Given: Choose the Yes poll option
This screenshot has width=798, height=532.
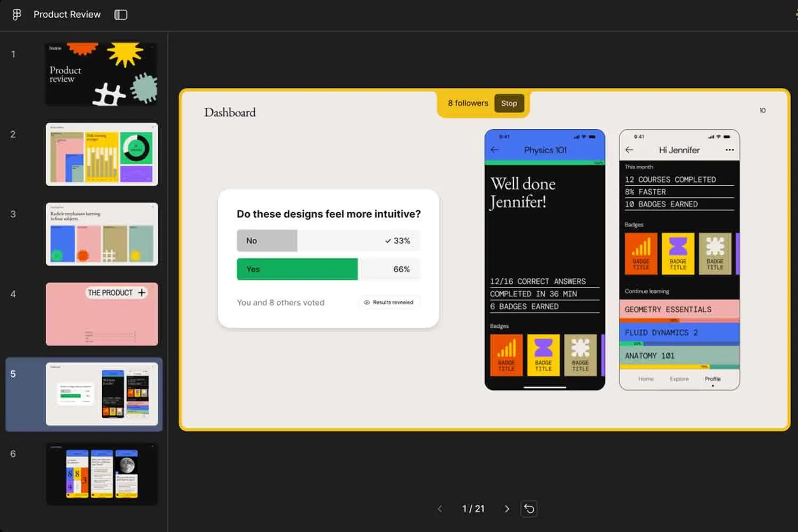Looking at the screenshot, I should click(328, 269).
